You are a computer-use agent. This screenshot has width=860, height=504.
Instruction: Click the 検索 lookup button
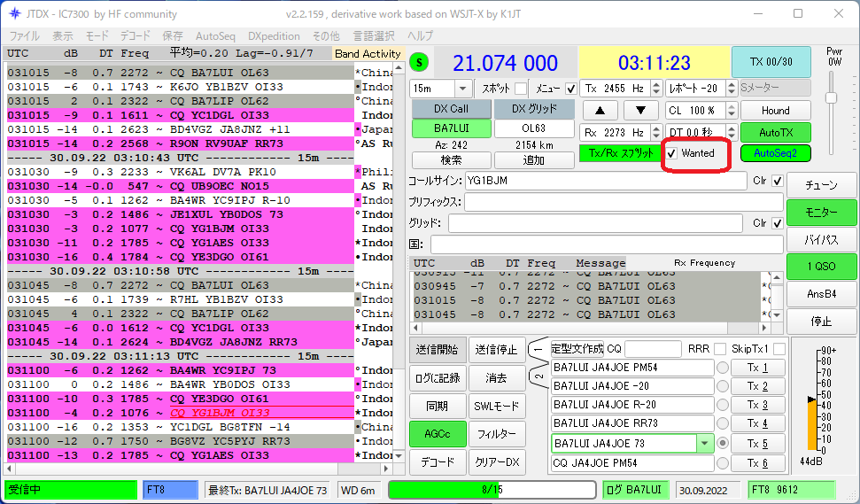pyautogui.click(x=452, y=160)
